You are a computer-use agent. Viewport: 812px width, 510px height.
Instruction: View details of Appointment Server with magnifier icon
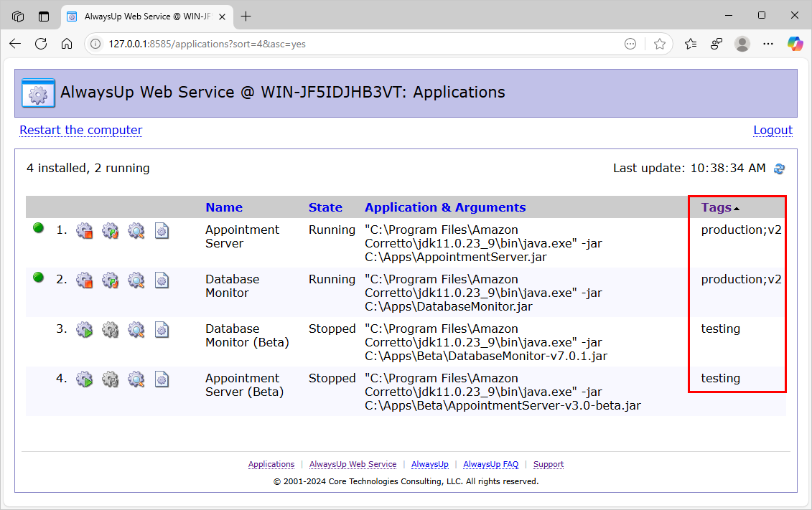coord(136,231)
